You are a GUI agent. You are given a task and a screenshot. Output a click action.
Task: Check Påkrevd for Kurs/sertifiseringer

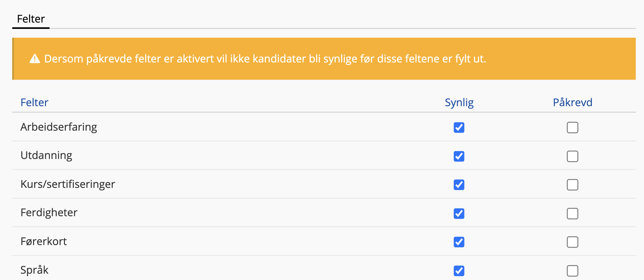[x=572, y=185]
